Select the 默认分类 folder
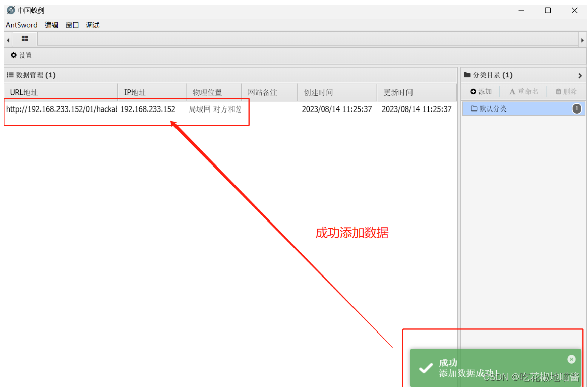This screenshot has width=588, height=387. [523, 109]
